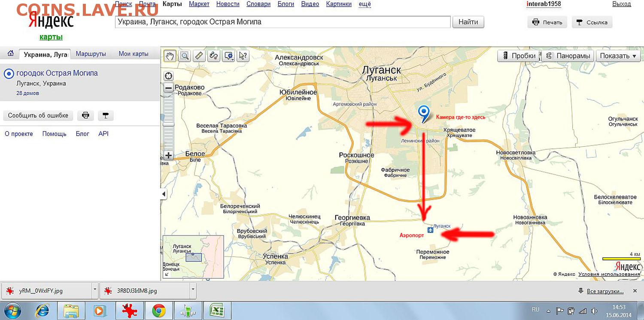Viewport: 644px width, 320px height.
Task: Switch to the Маршруты tab
Action: (x=91, y=54)
